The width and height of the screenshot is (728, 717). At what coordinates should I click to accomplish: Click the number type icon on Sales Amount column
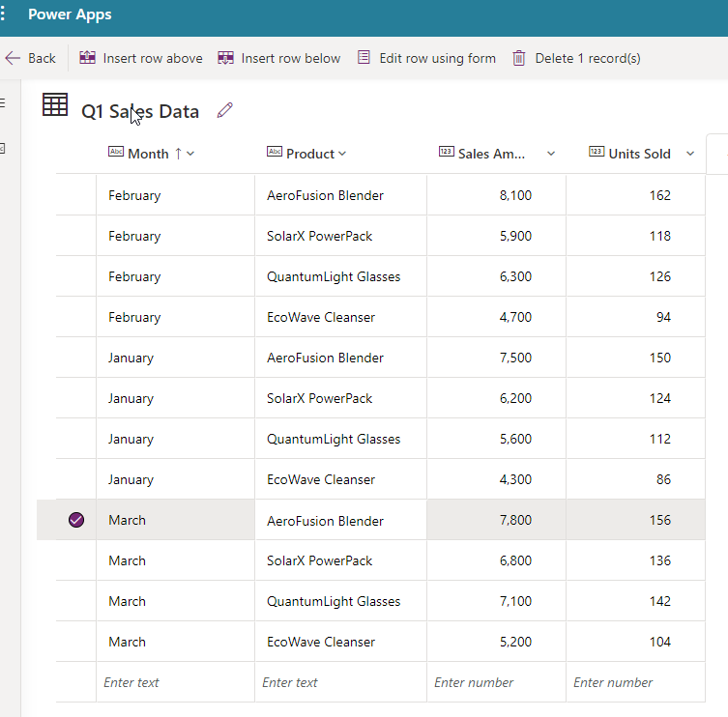pos(447,152)
